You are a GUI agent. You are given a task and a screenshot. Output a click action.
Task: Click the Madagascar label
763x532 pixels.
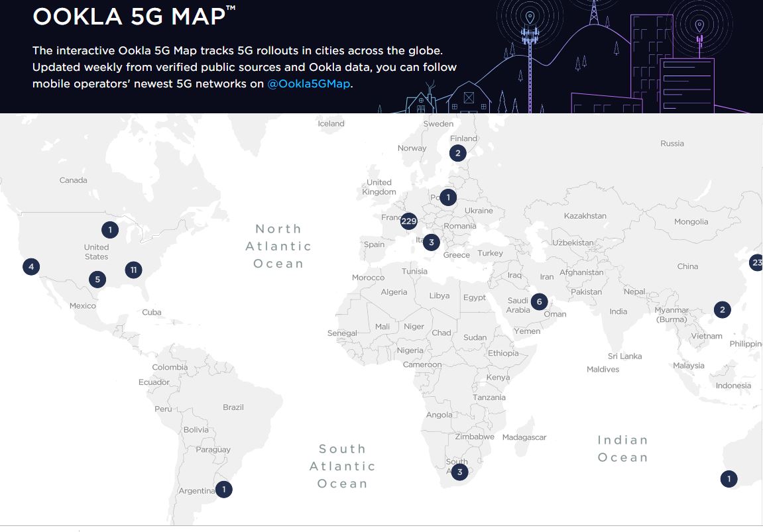coord(524,438)
